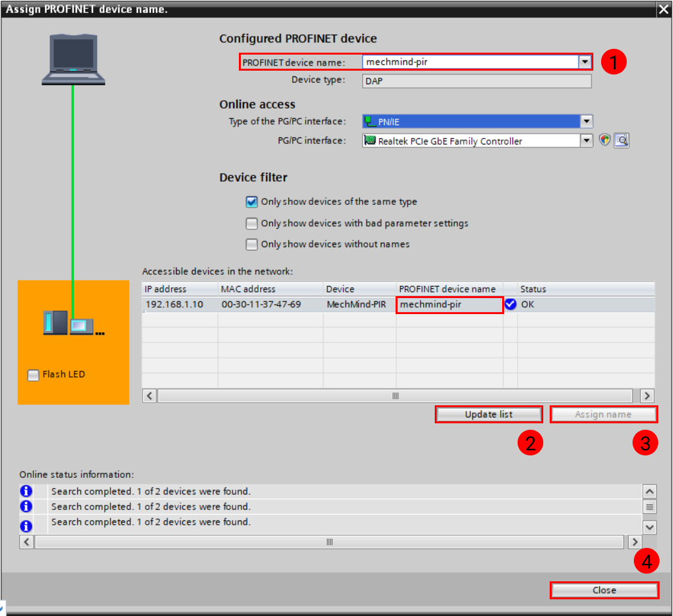Viewport: 673px width, 616px height.
Task: Click the third info icon in online status list
Action: (26, 525)
